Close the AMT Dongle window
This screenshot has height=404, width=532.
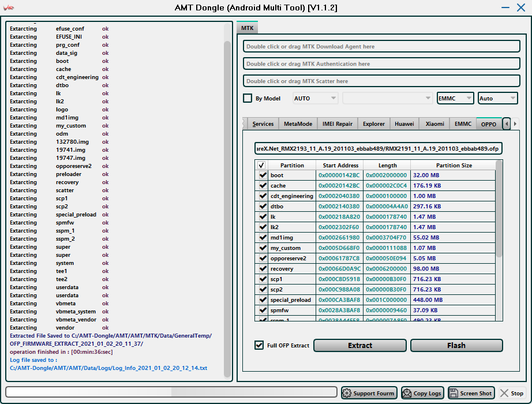(521, 8)
